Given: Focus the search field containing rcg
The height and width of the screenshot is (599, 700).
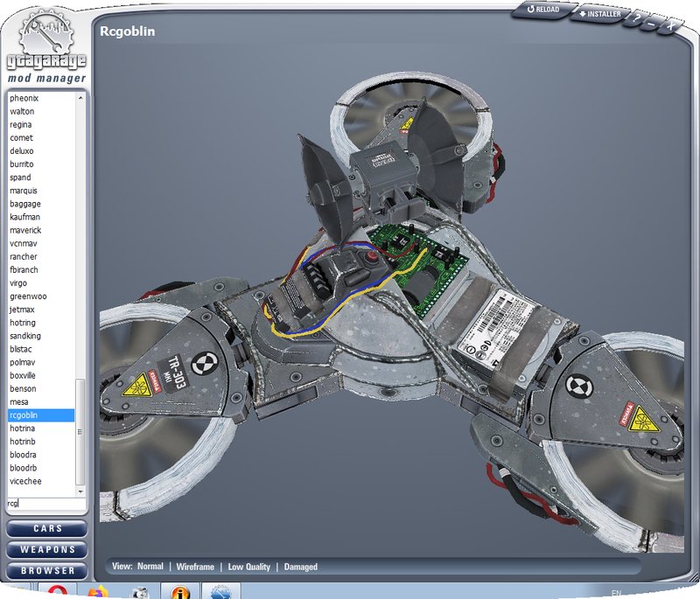Looking at the screenshot, I should (46, 504).
